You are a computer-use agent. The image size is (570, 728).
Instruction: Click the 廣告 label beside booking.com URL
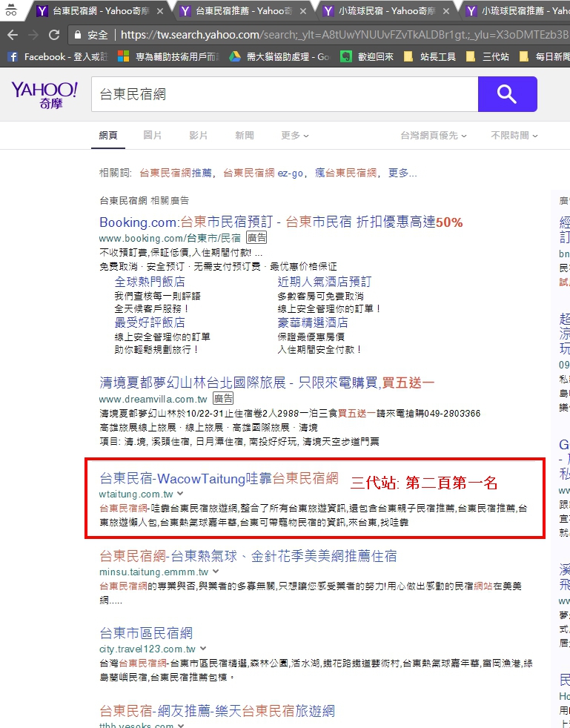(x=256, y=238)
